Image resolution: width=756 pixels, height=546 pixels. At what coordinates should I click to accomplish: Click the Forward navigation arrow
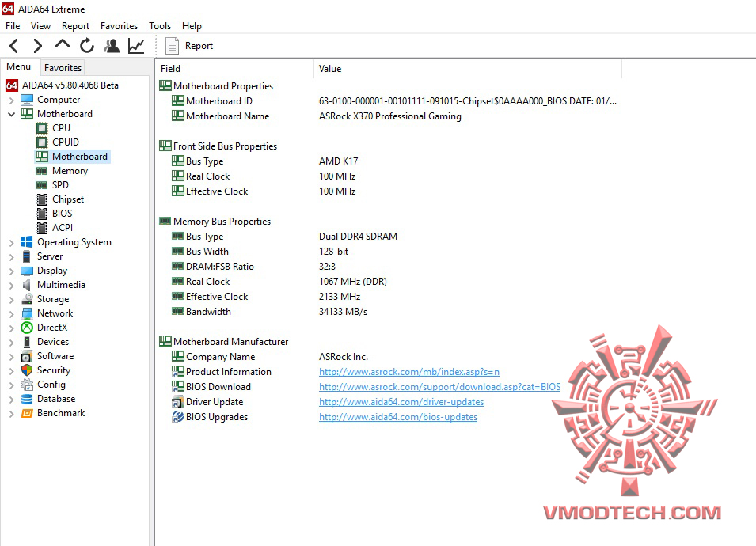tap(38, 46)
